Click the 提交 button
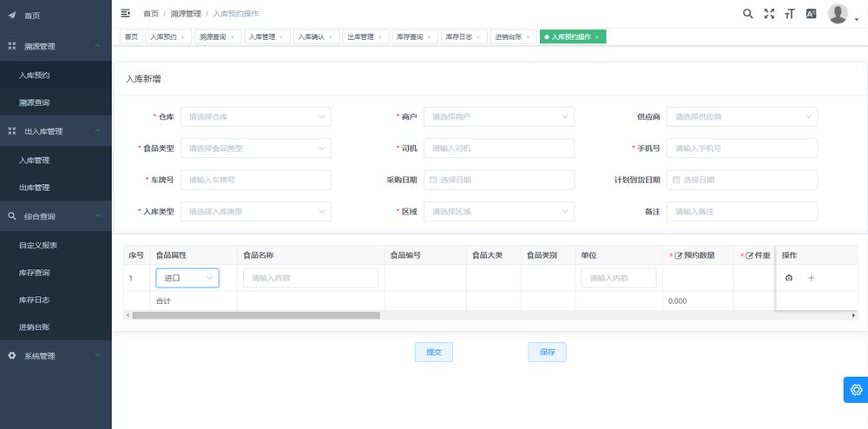Screen dimensions: 868x429 click(434, 353)
